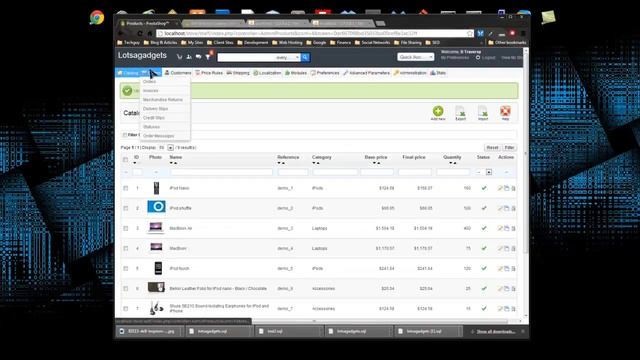Toggle green status checkmark for iPod Nano
Screen dimensions: 640x360
(x=484, y=188)
